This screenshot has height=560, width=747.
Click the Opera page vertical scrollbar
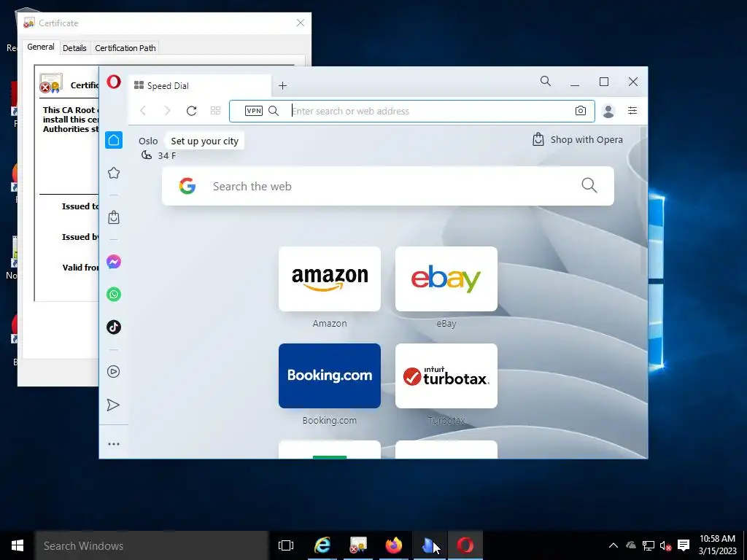tap(643, 200)
